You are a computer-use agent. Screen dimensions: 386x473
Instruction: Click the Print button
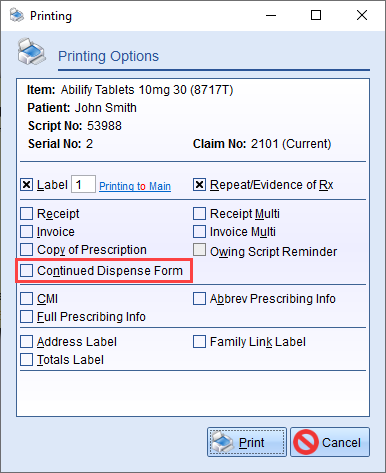247,442
